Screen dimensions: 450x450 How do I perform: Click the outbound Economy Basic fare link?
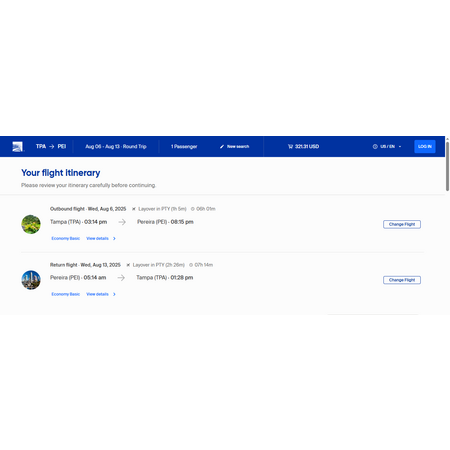point(65,239)
